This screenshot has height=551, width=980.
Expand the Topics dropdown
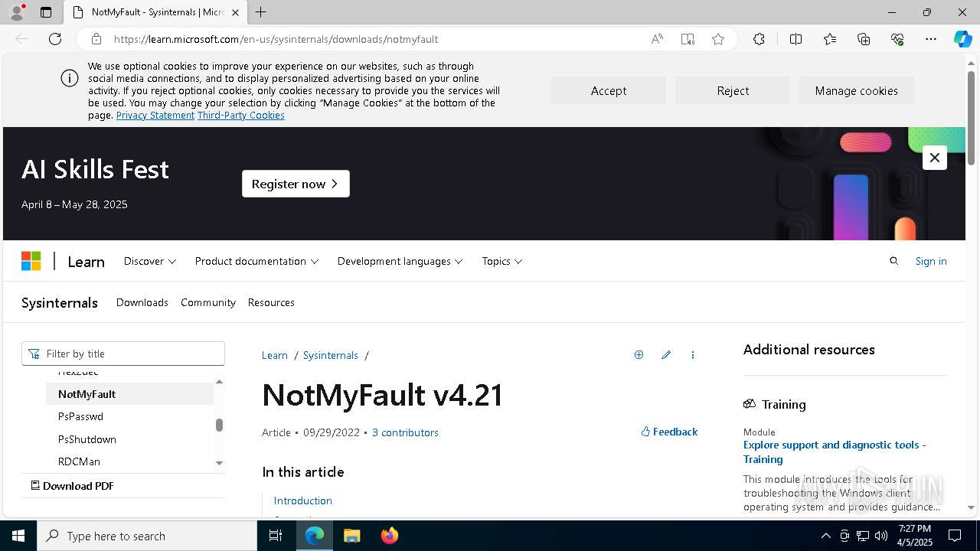[502, 261]
